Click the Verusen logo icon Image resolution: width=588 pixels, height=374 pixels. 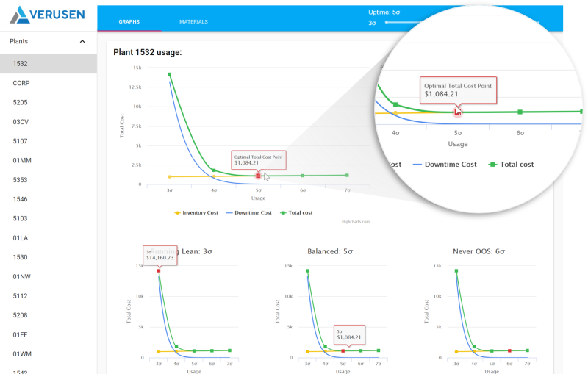(19, 13)
